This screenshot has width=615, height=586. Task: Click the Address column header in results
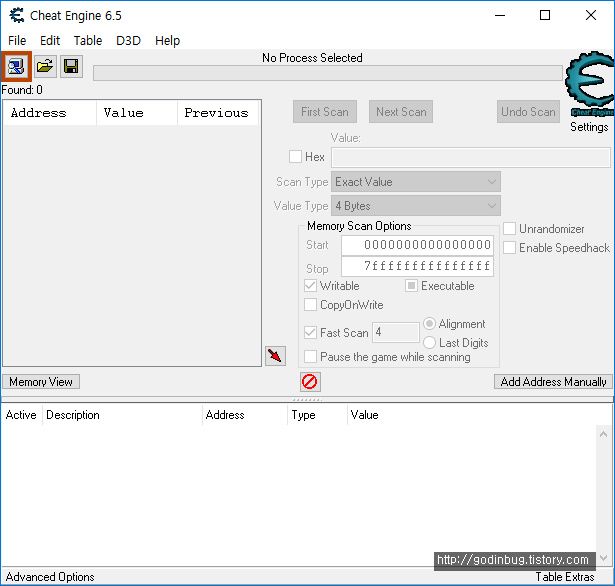click(x=49, y=113)
